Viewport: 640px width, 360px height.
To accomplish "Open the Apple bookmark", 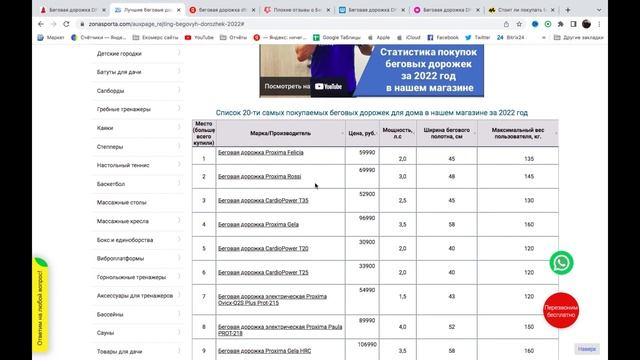I will (x=379, y=38).
